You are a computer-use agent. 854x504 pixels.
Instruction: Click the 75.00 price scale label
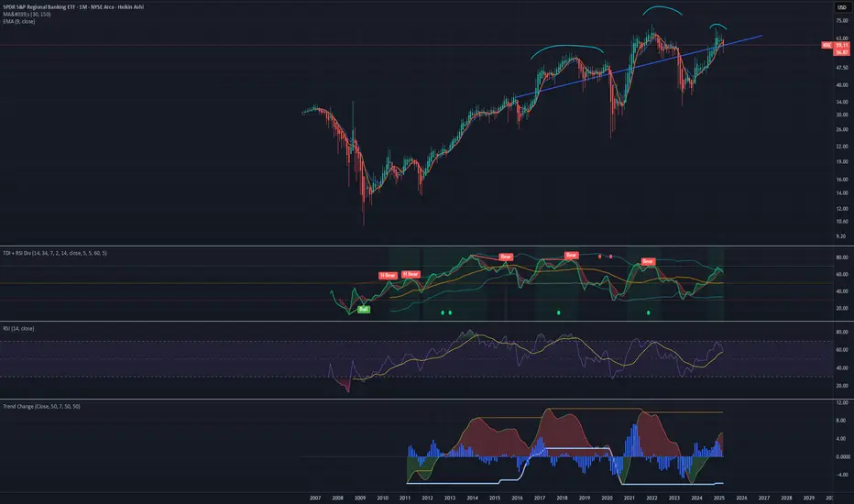click(841, 21)
